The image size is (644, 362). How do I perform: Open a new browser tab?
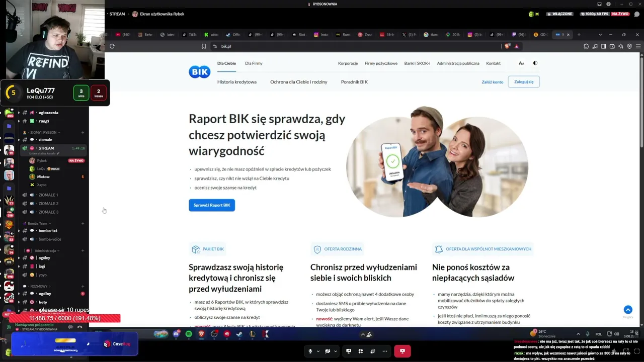(x=579, y=35)
